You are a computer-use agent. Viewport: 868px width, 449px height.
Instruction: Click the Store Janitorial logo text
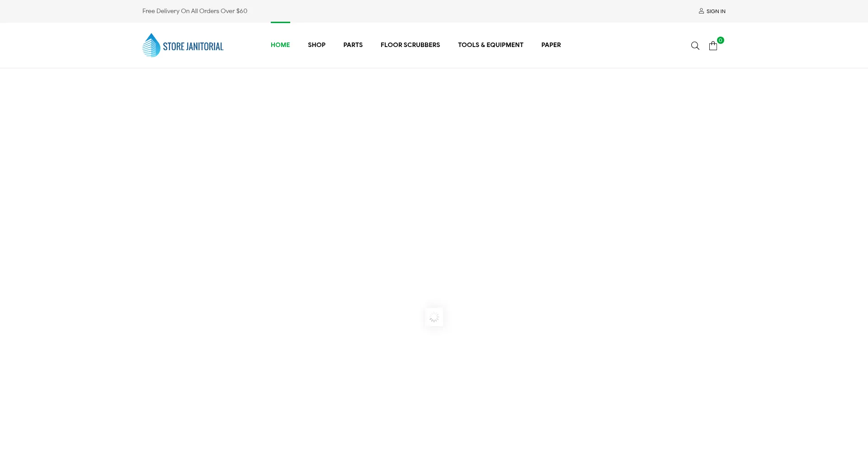pos(193,47)
